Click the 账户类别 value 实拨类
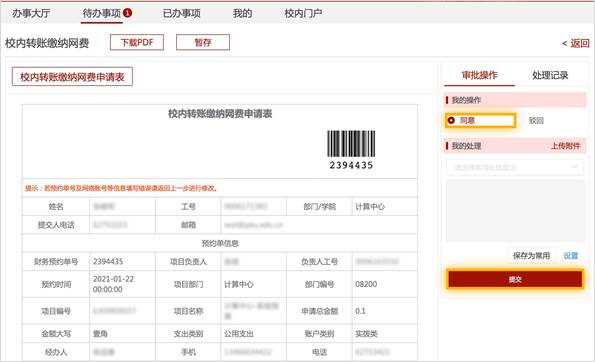Viewport: 595px width, 362px height. point(366,334)
